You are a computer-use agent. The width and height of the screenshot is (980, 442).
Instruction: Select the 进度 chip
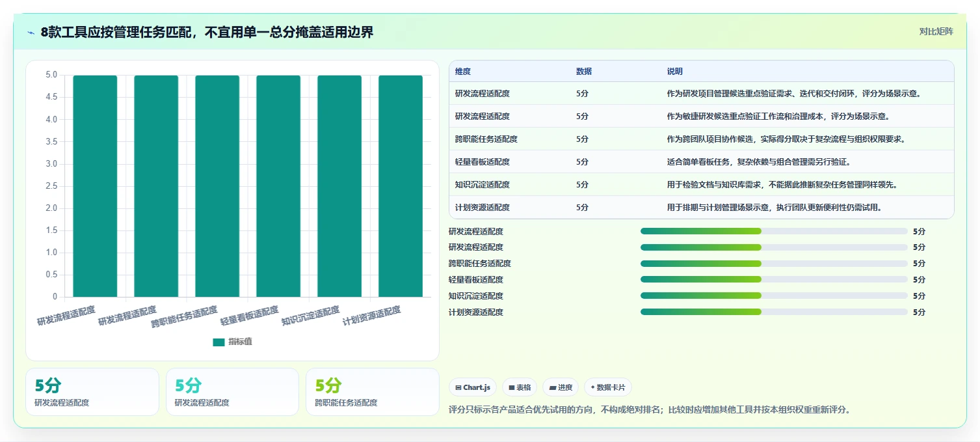point(561,387)
